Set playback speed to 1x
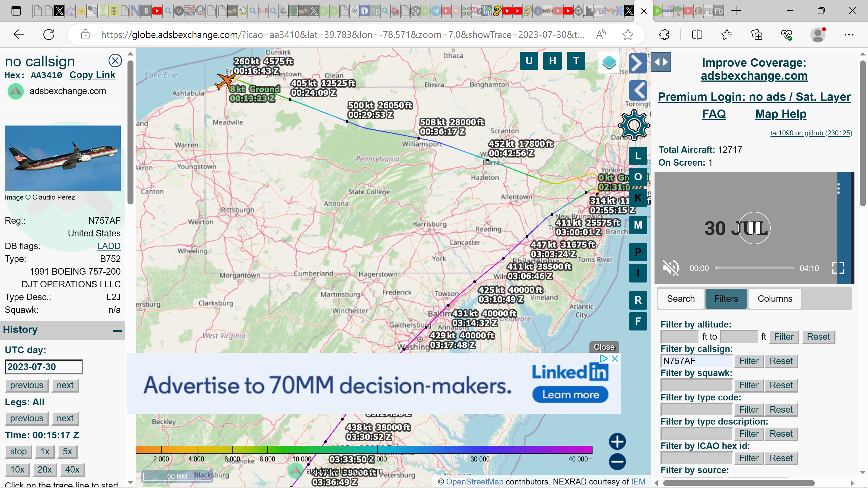Viewport: 868px width, 488px height. (45, 452)
